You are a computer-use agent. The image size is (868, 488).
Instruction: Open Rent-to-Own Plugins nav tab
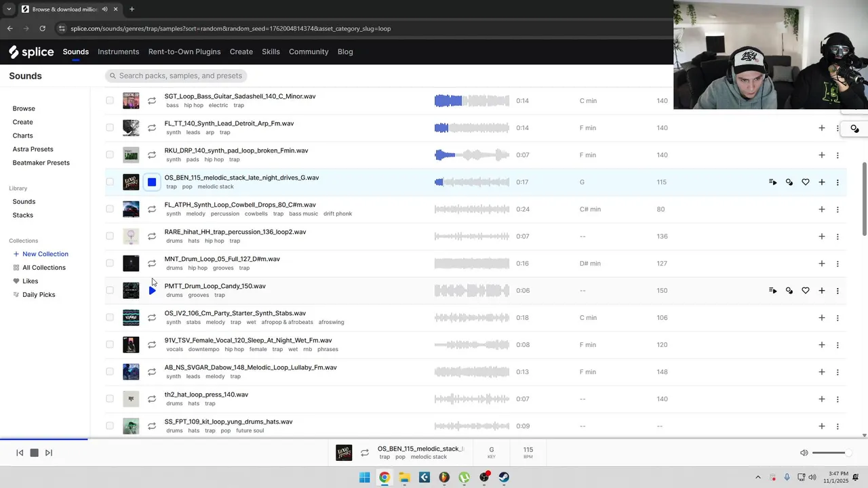[184, 52]
